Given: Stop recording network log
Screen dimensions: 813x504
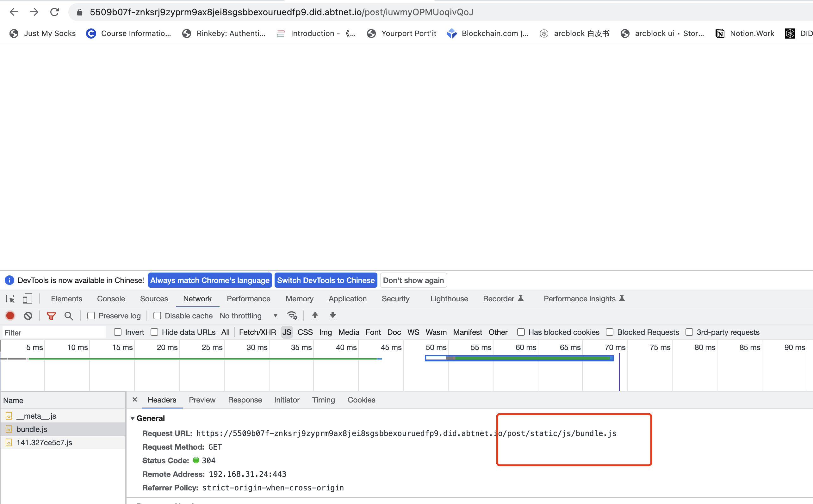Looking at the screenshot, I should click(10, 315).
